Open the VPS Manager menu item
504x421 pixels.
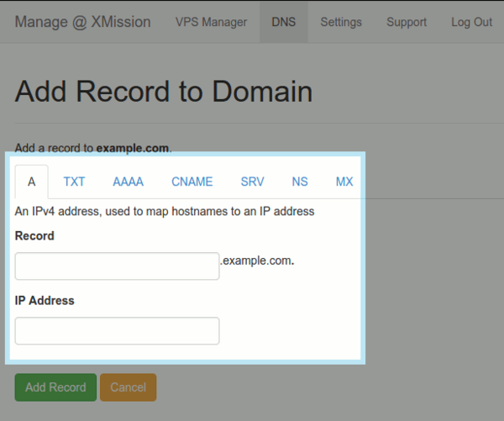pyautogui.click(x=211, y=22)
